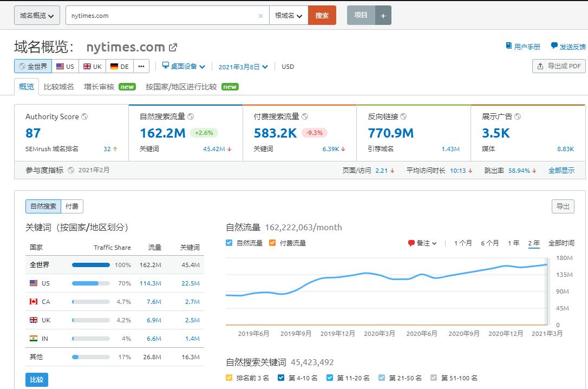Click the red 备注 note bubble icon
The width and height of the screenshot is (588, 389).
tap(411, 243)
